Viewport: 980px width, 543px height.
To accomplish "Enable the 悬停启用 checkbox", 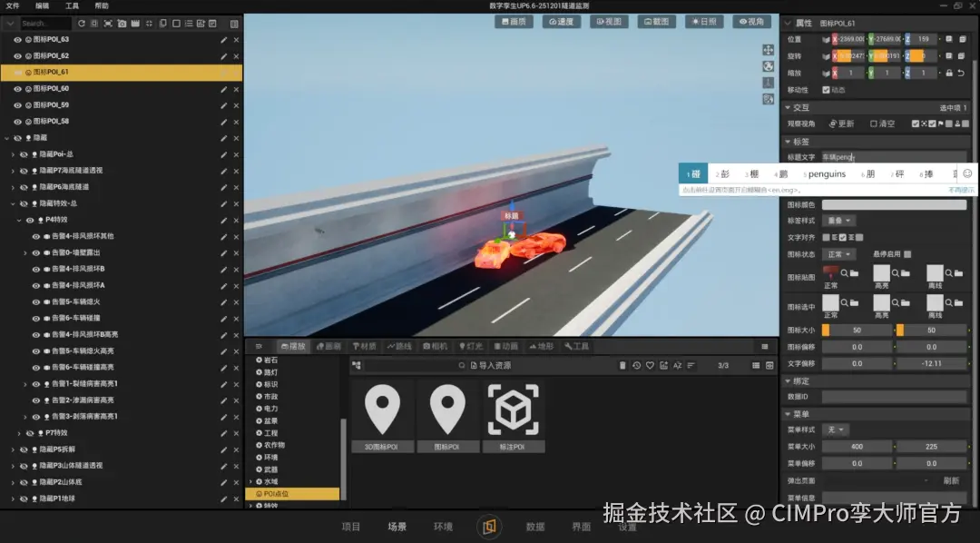I will click(907, 254).
